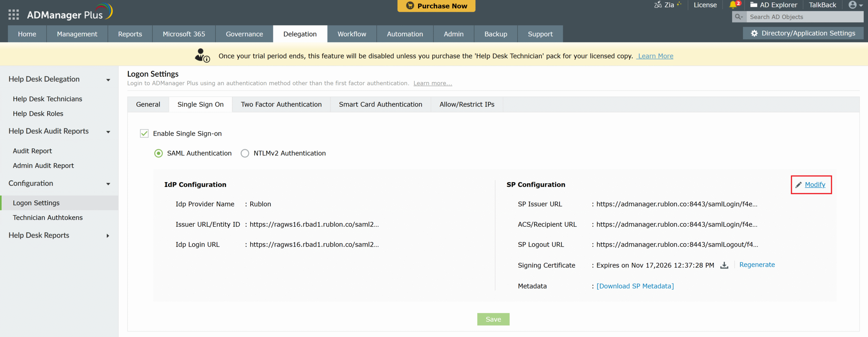
Task: Expand the Help Desk Reports section
Action: (108, 236)
